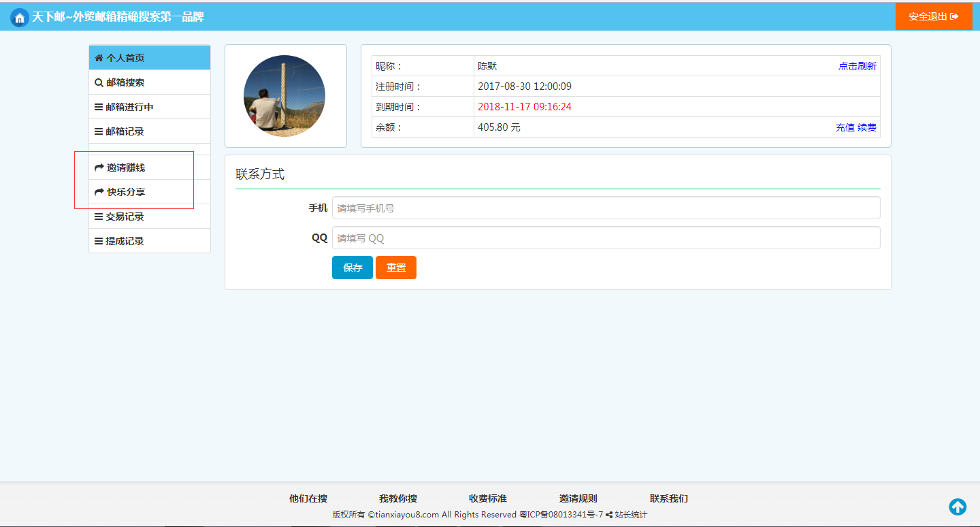Open 邀请赚钱 sidebar entry
Screen dimensions: 980x527
coord(149,167)
